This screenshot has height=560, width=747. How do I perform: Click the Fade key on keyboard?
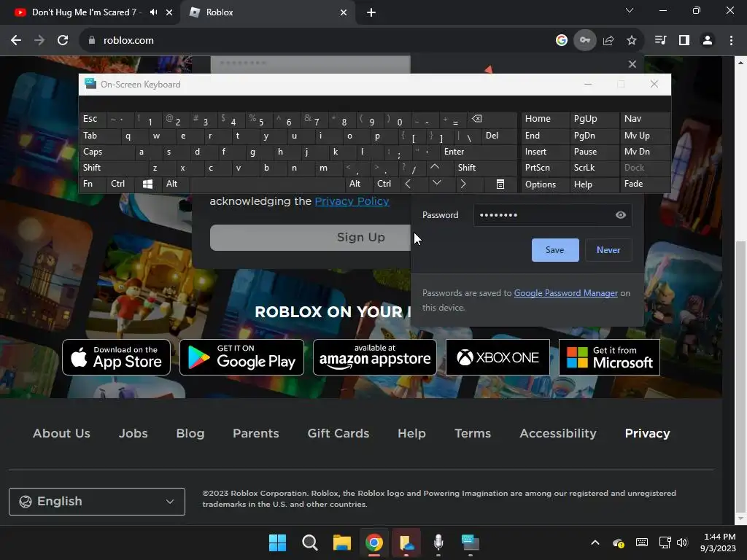(x=645, y=184)
